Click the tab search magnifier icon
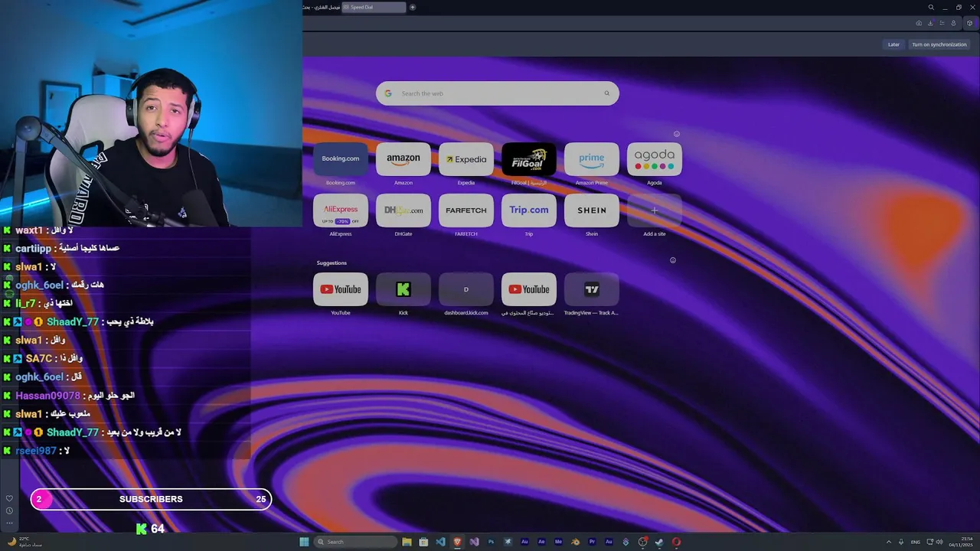 931,7
